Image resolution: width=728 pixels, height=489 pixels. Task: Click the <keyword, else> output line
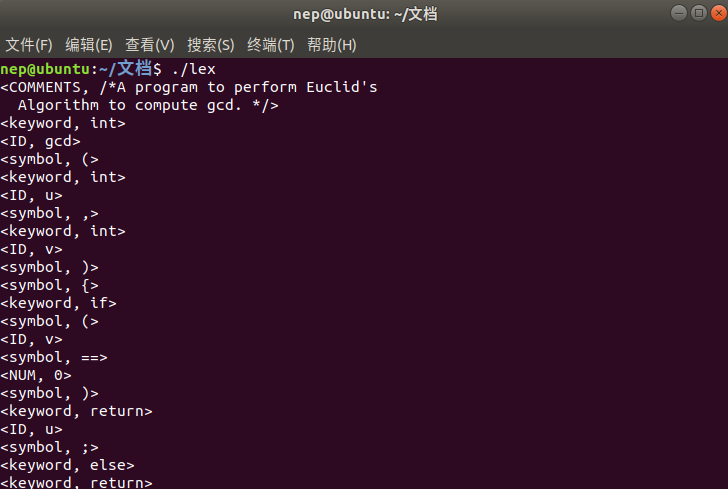pyautogui.click(x=67, y=465)
